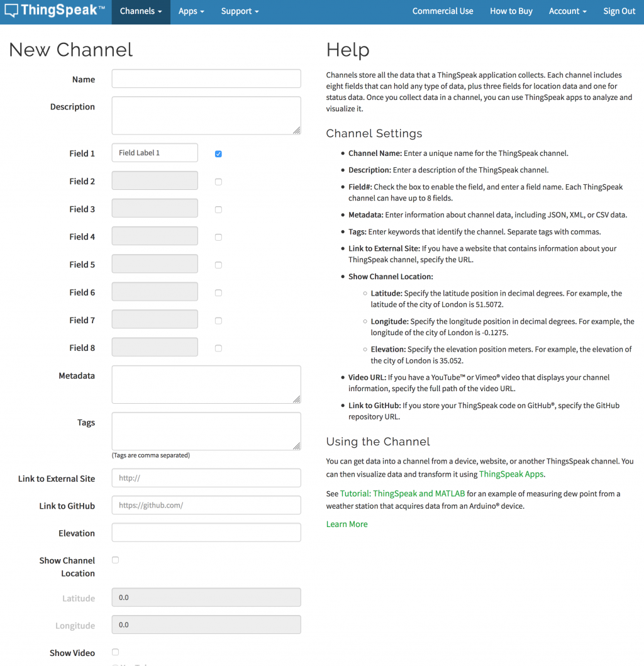Click the 'Help' heading

pos(348,50)
